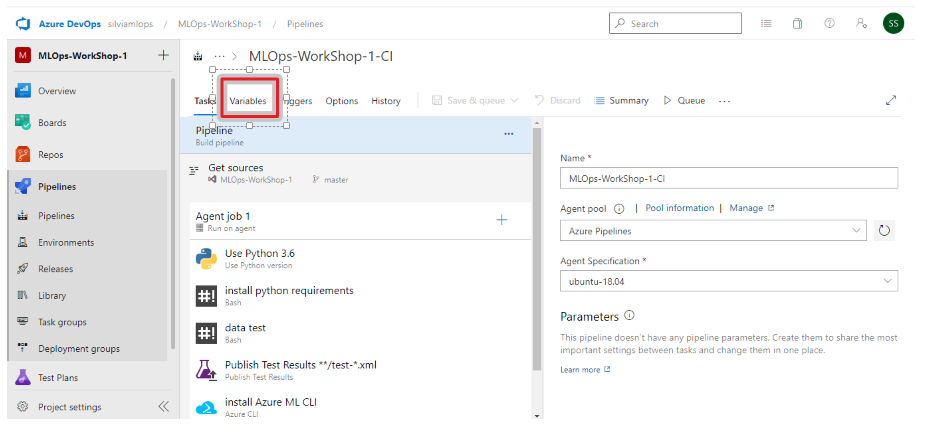Open the Learn more link

[585, 369]
